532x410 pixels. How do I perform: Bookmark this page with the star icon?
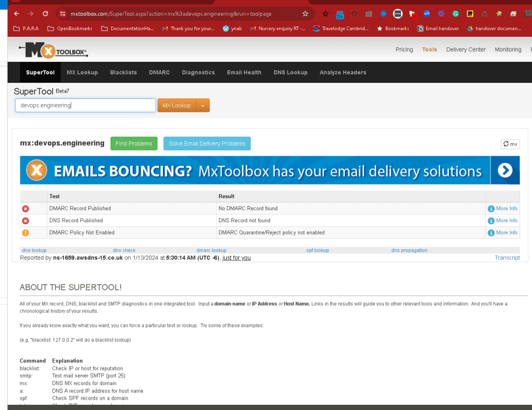[305, 14]
